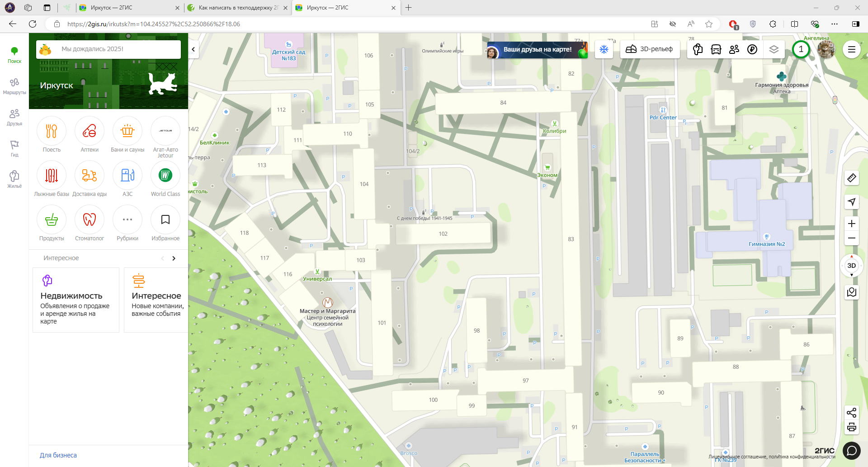Open the Стоматолог category
This screenshot has height=467, width=868.
tap(90, 220)
